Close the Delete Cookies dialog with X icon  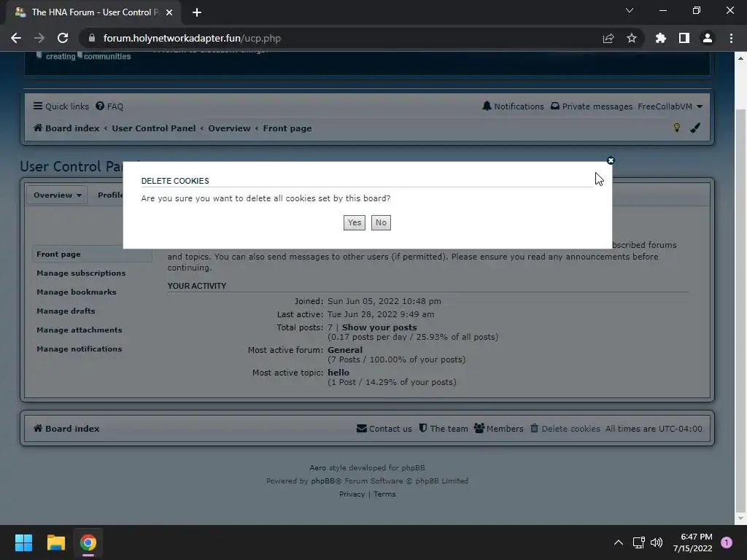[611, 160]
